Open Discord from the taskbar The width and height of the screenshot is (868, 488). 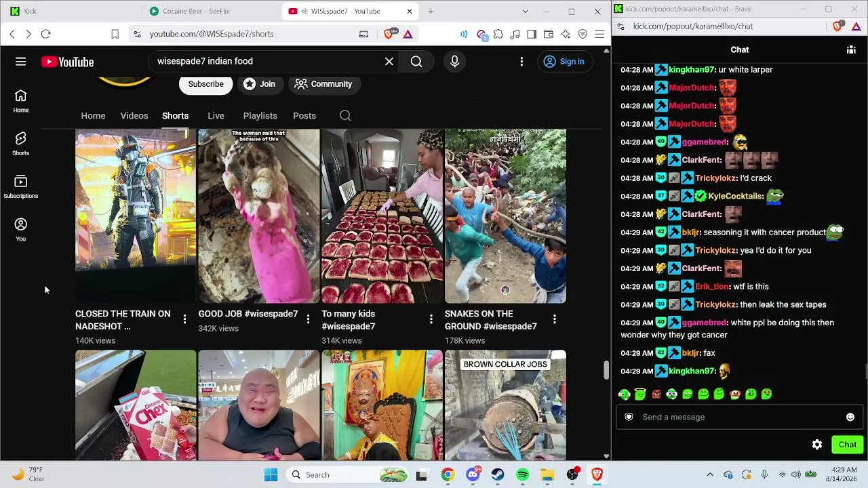coord(473,474)
